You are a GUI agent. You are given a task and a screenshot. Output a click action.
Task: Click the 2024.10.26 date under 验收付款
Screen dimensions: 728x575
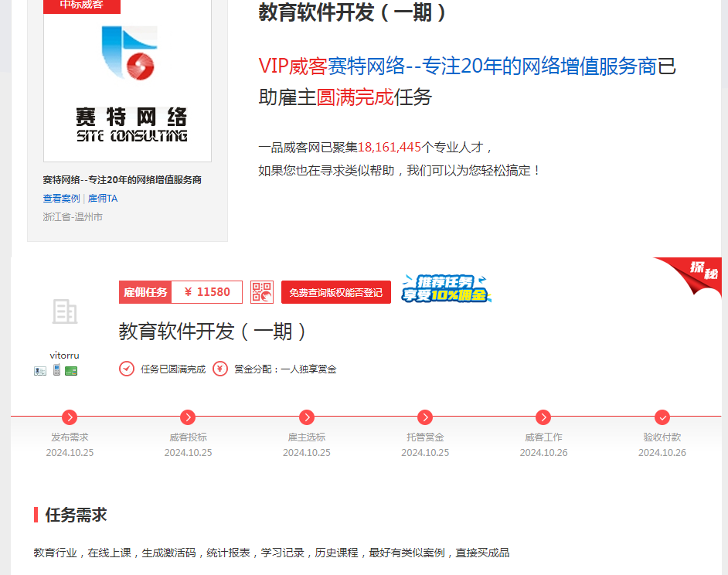click(662, 452)
